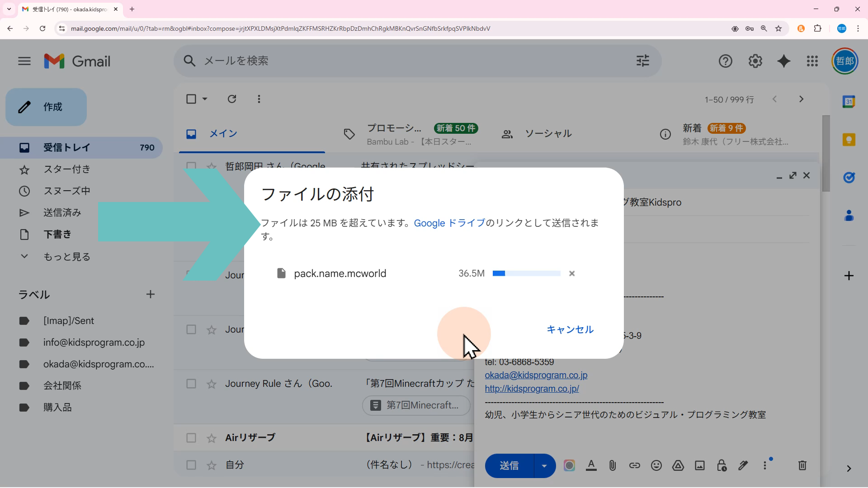Open the emoji picker in compose toolbar

(656, 465)
